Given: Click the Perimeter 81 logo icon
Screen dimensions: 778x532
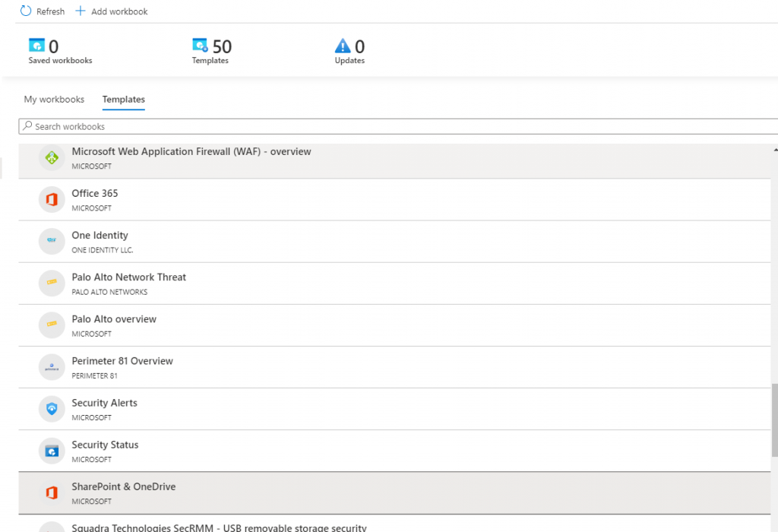Looking at the screenshot, I should [x=52, y=367].
